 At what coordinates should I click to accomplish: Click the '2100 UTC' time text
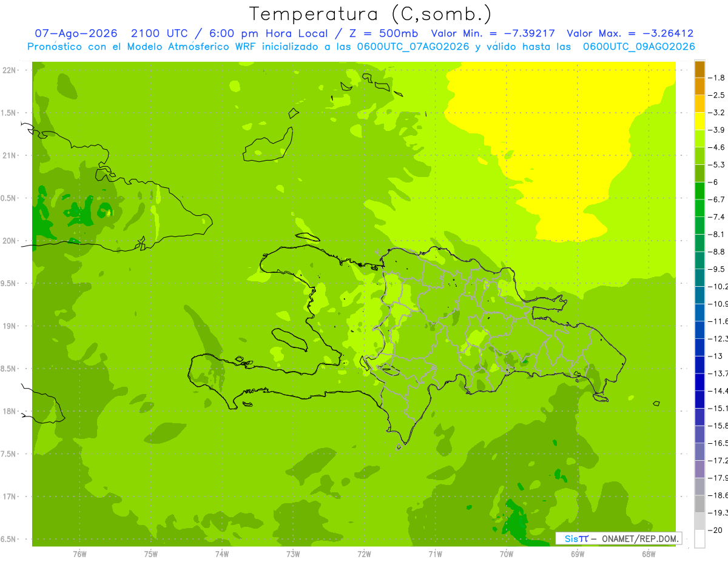coord(160,33)
